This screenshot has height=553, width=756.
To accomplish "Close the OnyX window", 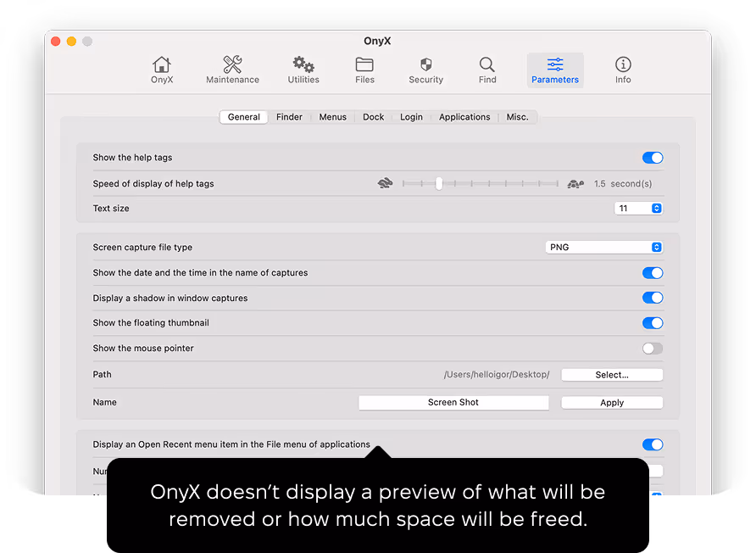I will point(55,42).
